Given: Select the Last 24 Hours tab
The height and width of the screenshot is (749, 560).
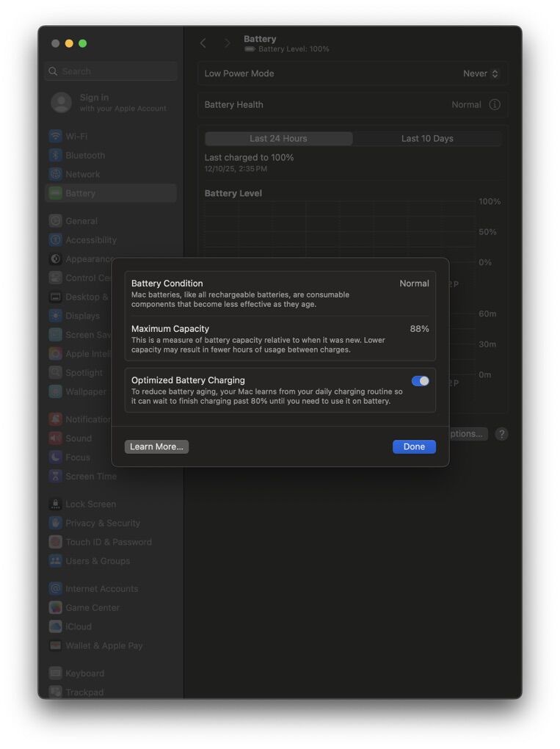Looking at the screenshot, I should click(x=278, y=139).
